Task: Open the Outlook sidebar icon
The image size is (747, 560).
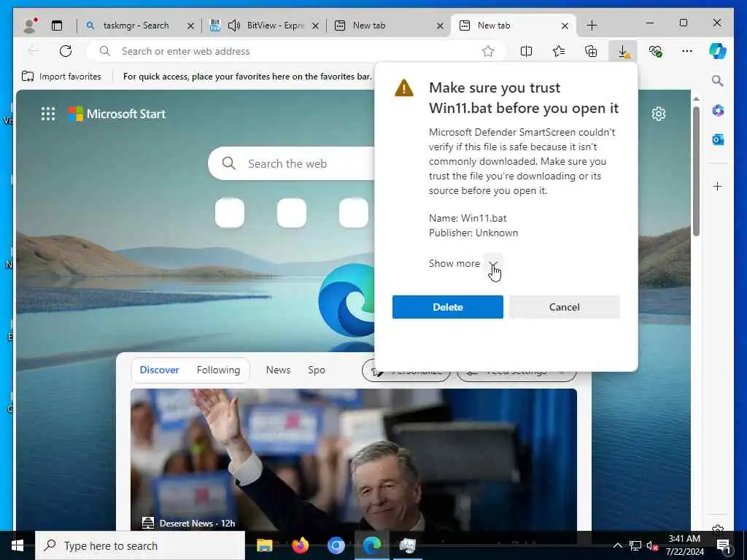Action: (718, 139)
